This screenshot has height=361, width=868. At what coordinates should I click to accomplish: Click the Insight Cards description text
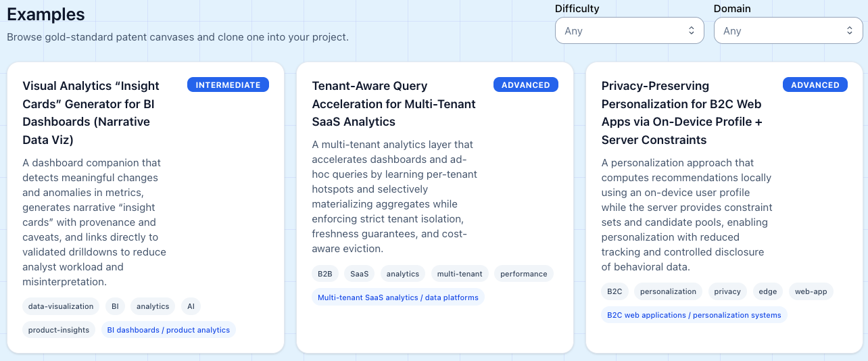click(x=95, y=222)
